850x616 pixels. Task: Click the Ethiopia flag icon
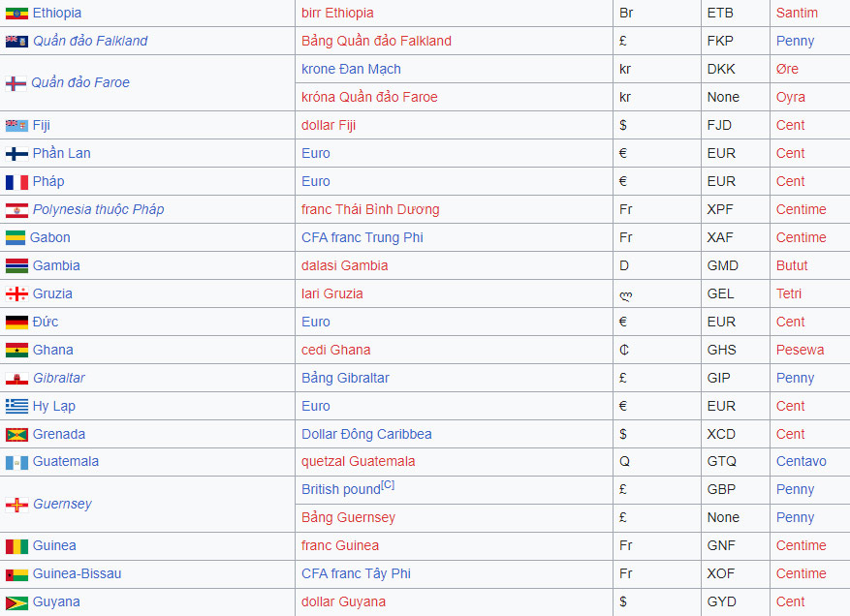[16, 14]
